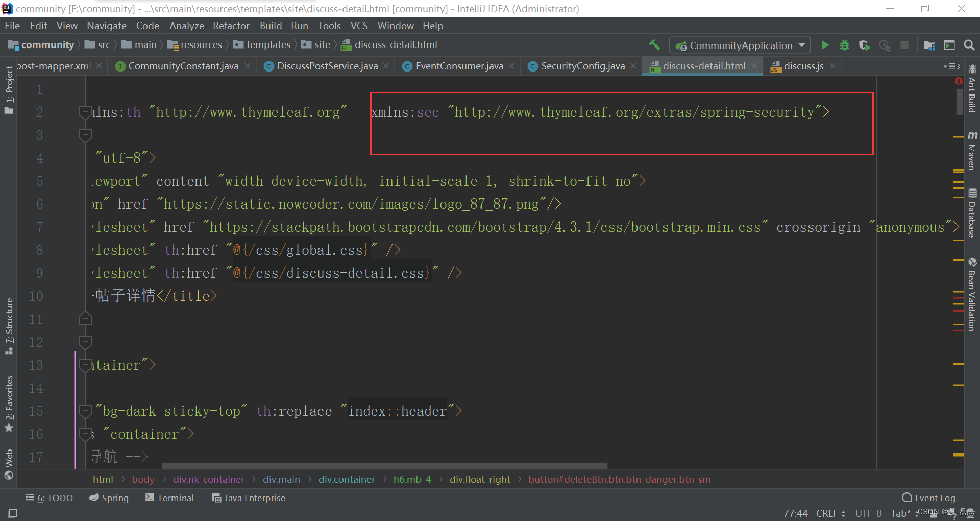Click the Tab* indent setting

901,513
